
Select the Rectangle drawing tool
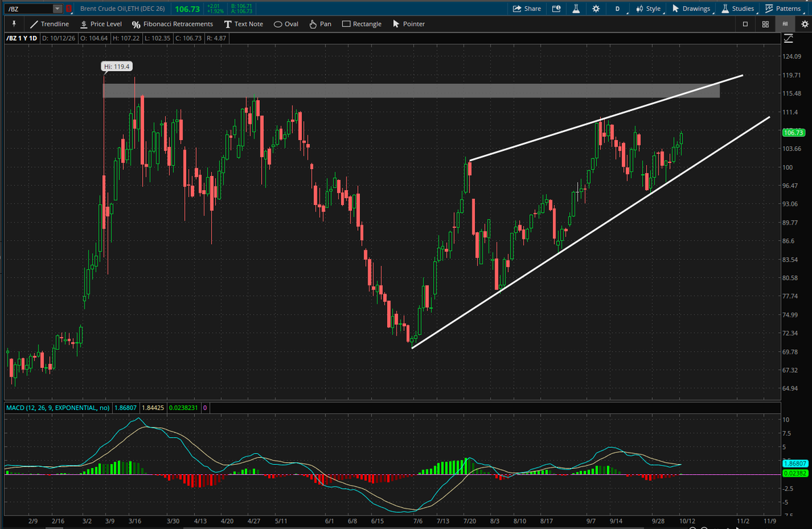point(362,24)
